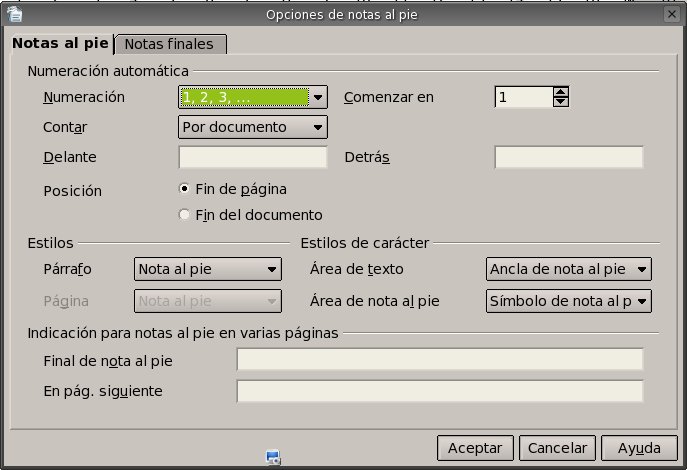Close the Opciones de notas al pie dialog
687x470 pixels.
tap(674, 13)
